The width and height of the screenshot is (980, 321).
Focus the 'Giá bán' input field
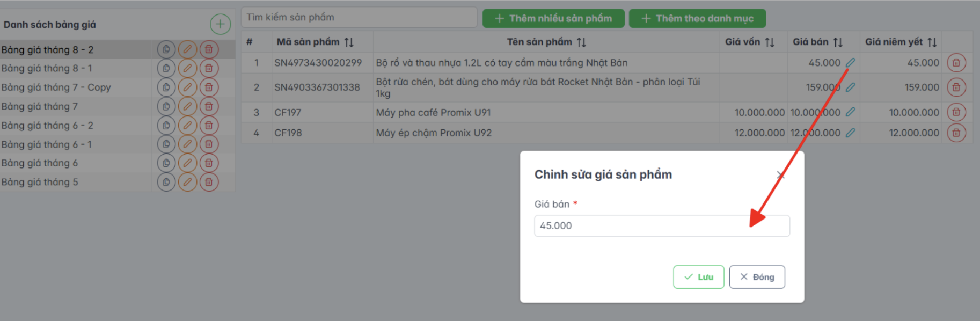(661, 226)
